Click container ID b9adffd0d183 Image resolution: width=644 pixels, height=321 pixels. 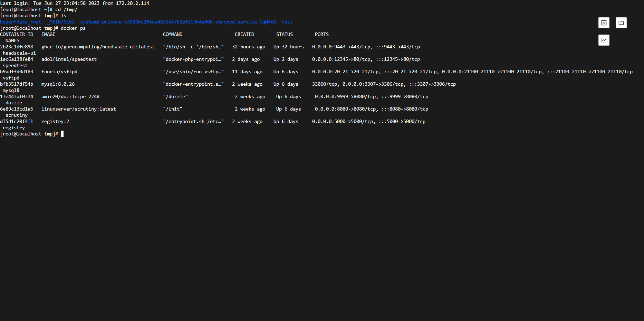tap(17, 72)
